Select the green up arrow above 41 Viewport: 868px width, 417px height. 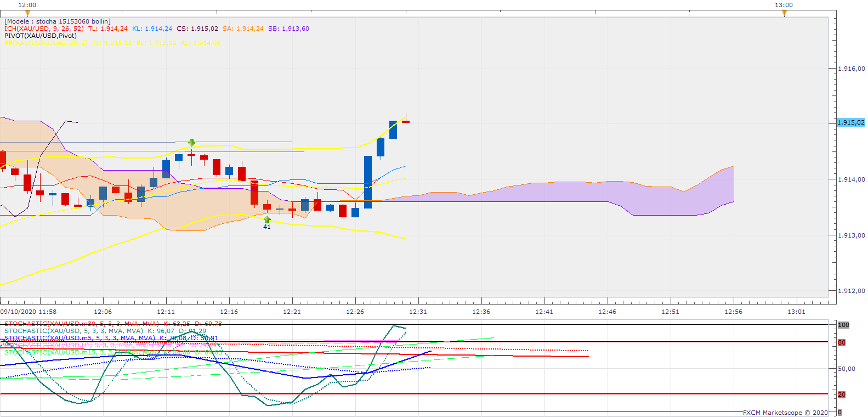click(x=267, y=219)
